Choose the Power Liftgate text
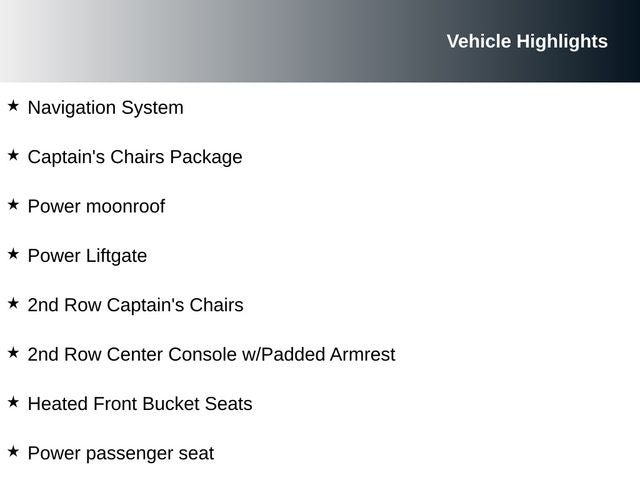 [87, 256]
